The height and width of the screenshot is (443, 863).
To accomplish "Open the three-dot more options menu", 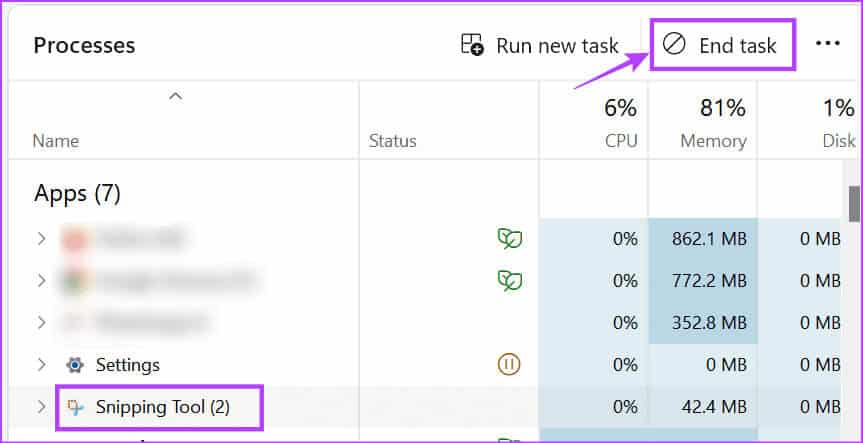I will point(828,44).
